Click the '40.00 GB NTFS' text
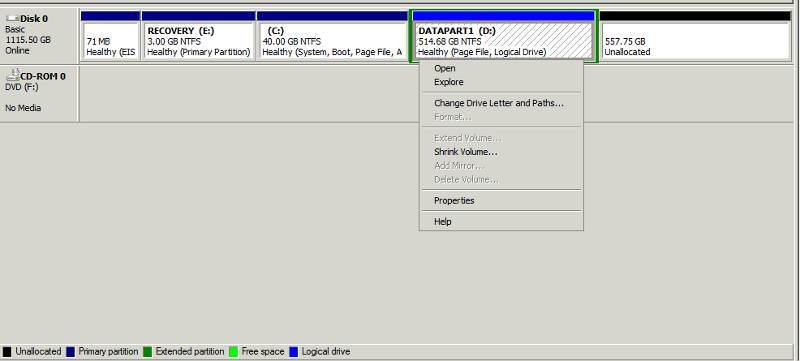Screen dimensions: 800x361 pos(291,41)
